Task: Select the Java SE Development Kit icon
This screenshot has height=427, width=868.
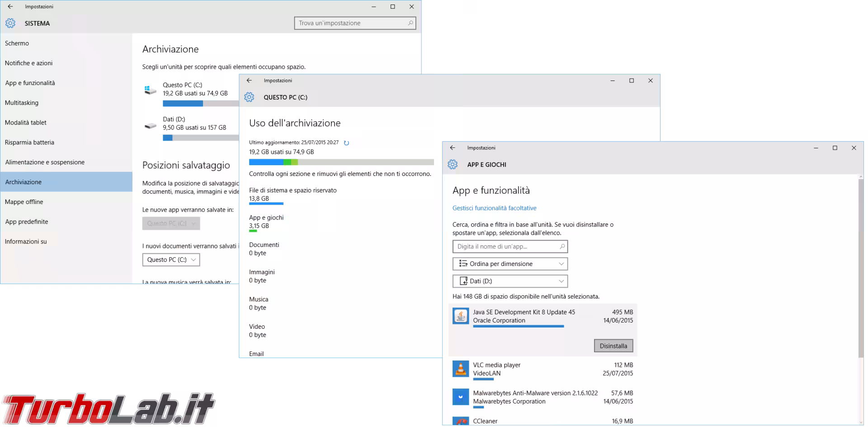Action: tap(461, 316)
